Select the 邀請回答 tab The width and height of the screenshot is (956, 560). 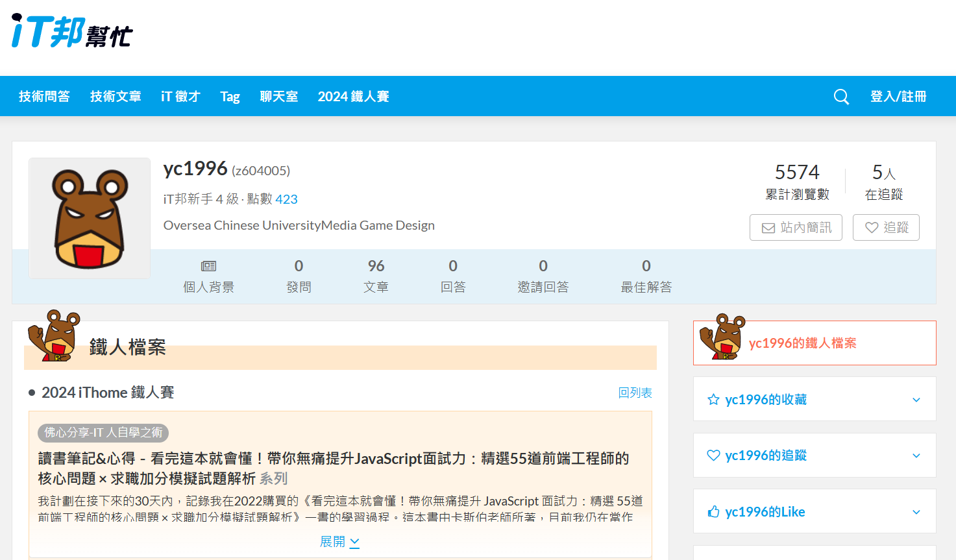click(x=543, y=276)
